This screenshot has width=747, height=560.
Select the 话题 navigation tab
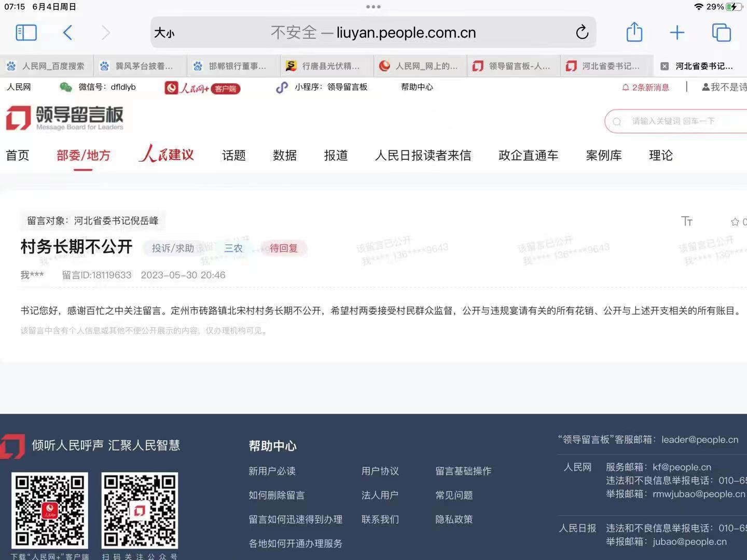tap(233, 156)
